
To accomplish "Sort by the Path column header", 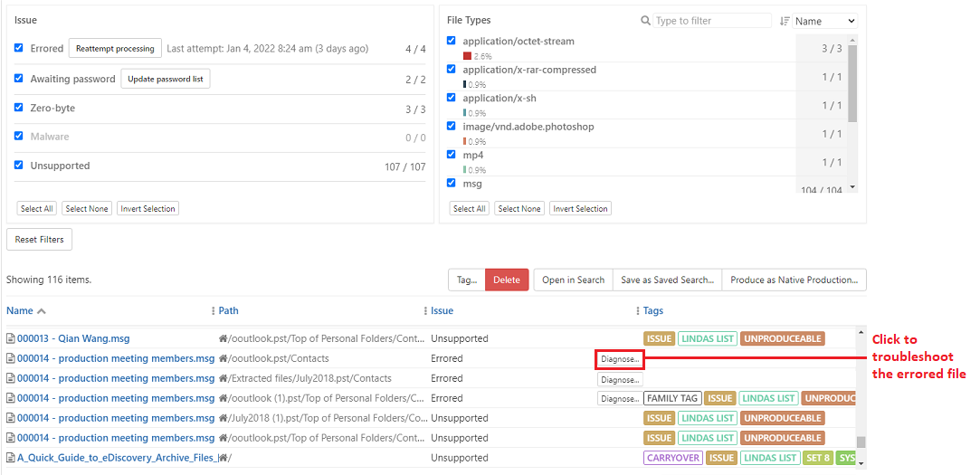I will [x=228, y=310].
